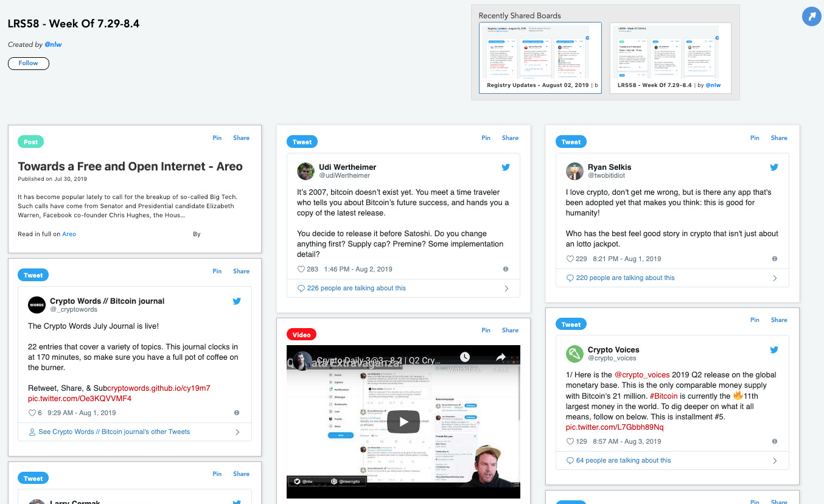Image resolution: width=824 pixels, height=504 pixels.
Task: Open Twitter bird in Ryan Selkis tweet
Action: point(775,167)
